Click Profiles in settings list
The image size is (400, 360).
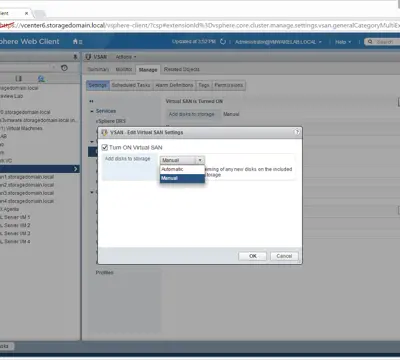coord(105,273)
